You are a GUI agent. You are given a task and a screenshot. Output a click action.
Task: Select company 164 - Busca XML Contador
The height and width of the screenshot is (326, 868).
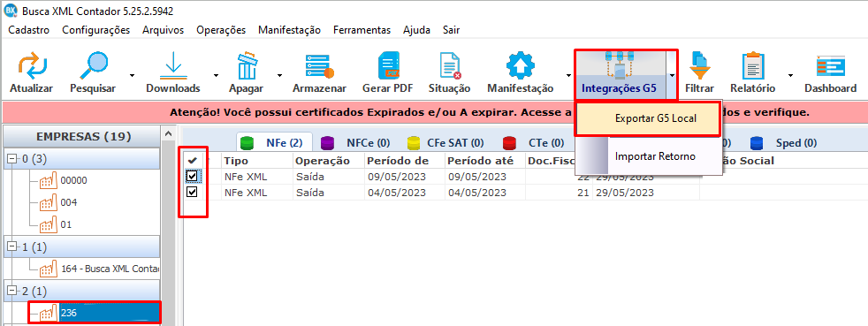point(110,269)
